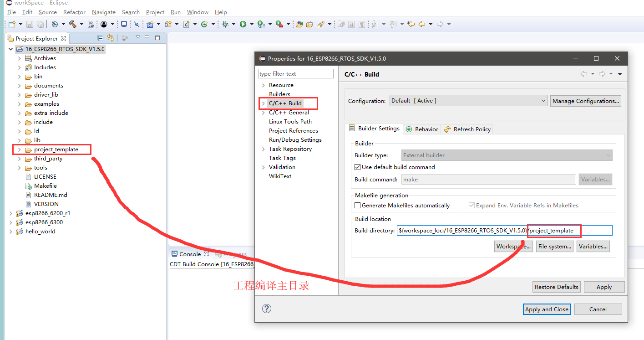Click the Apply button

pyautogui.click(x=604, y=287)
